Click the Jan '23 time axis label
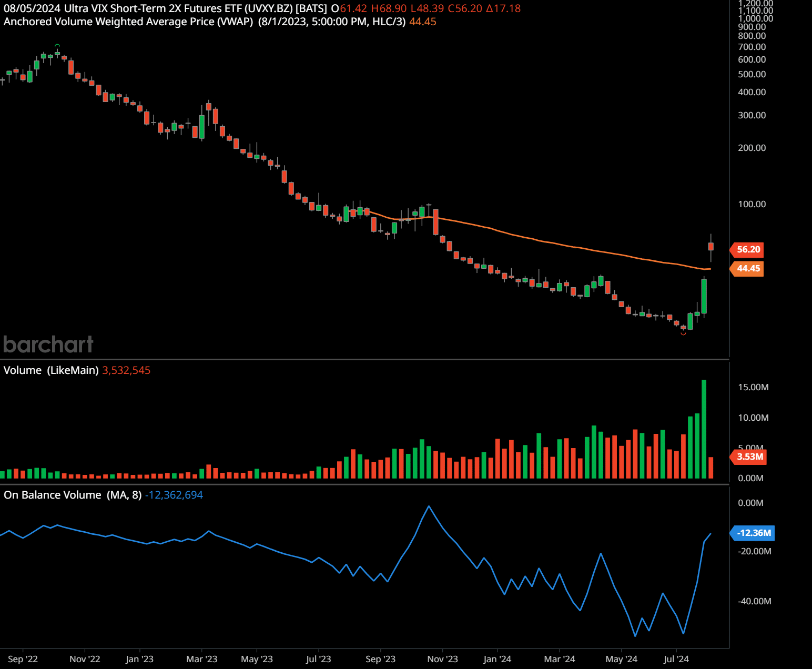 coord(139,659)
